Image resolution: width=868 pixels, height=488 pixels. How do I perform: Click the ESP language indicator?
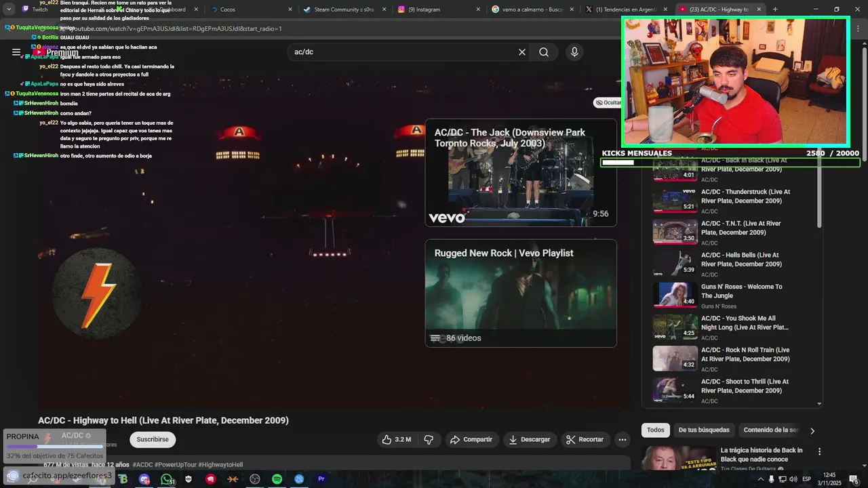(807, 479)
